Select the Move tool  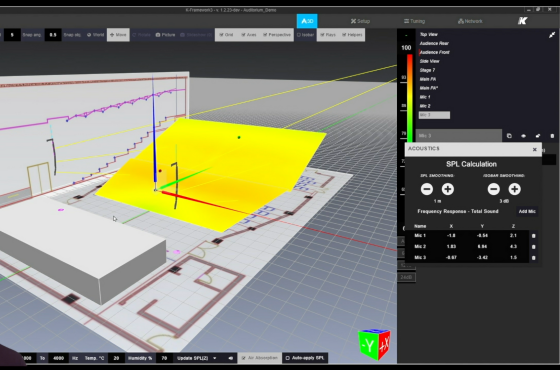pyautogui.click(x=118, y=35)
